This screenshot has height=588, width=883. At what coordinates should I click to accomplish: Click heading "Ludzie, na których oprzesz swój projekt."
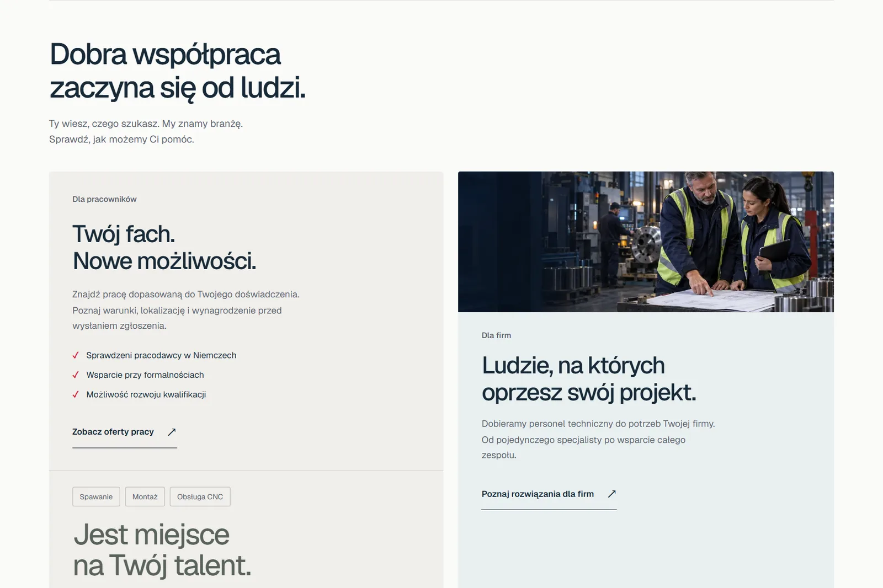pyautogui.click(x=589, y=379)
